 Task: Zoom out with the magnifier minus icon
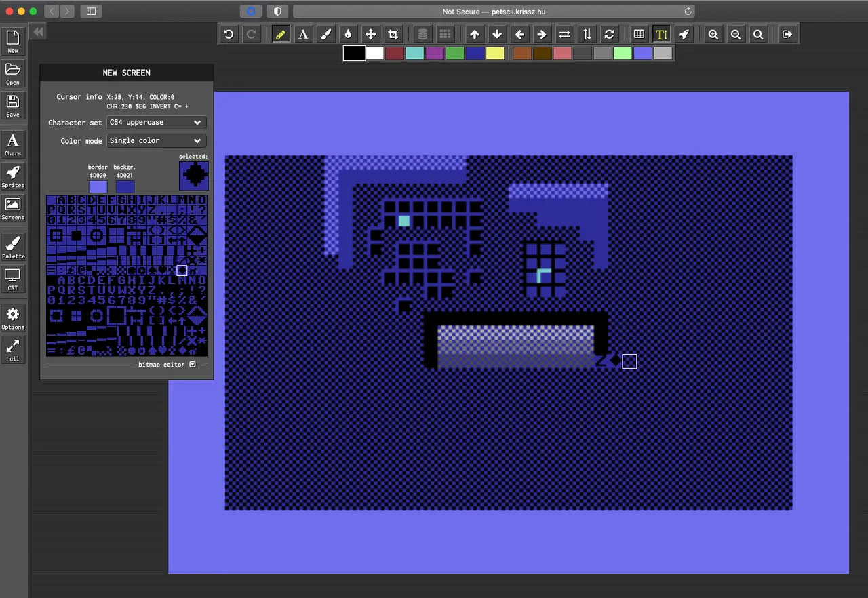click(735, 34)
